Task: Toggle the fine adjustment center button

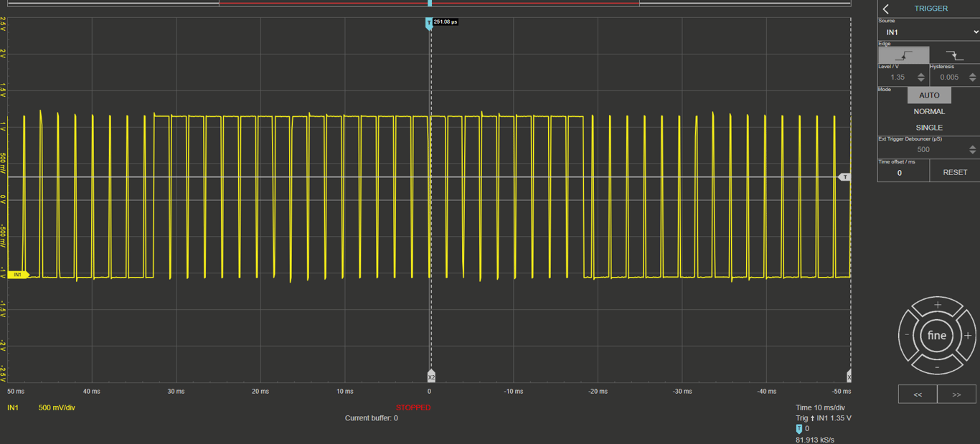Action: [937, 336]
